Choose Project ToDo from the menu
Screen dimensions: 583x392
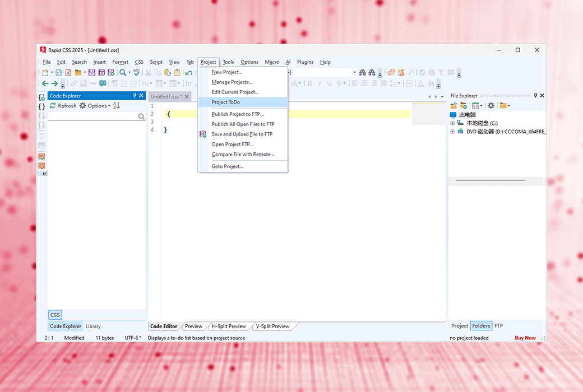(x=242, y=102)
